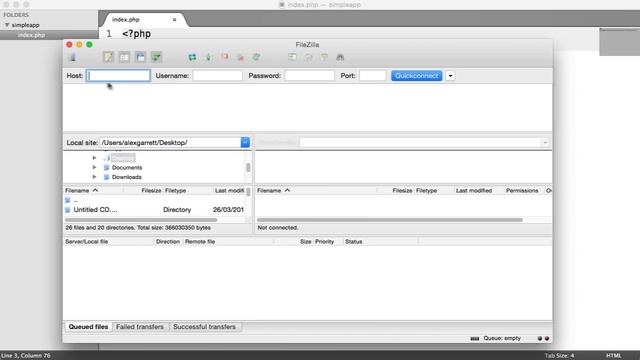
Task: Click HTML syntax in editor status bar
Action: [613, 356]
